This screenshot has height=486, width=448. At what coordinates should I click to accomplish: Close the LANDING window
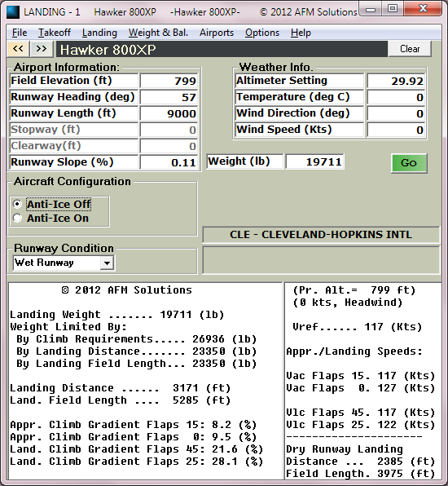coord(423,9)
